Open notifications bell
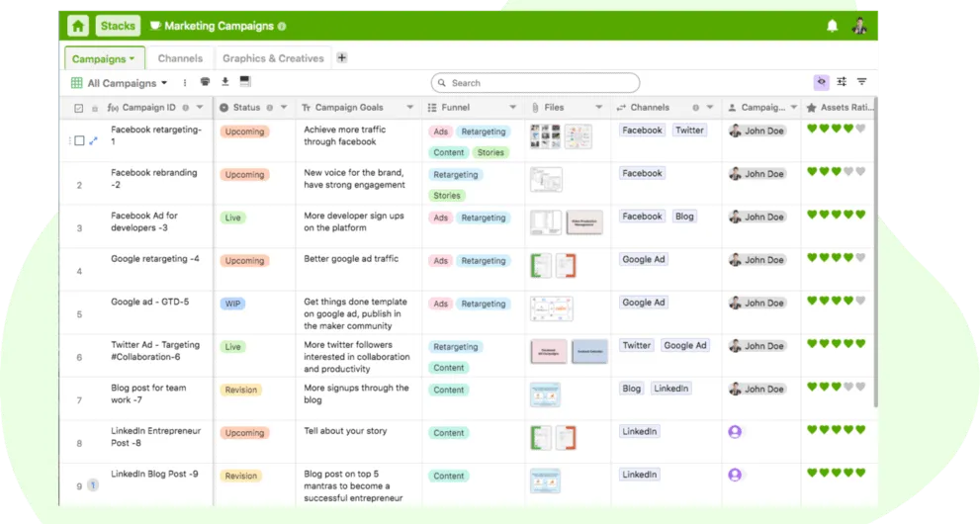Image resolution: width=980 pixels, height=524 pixels. click(x=832, y=26)
